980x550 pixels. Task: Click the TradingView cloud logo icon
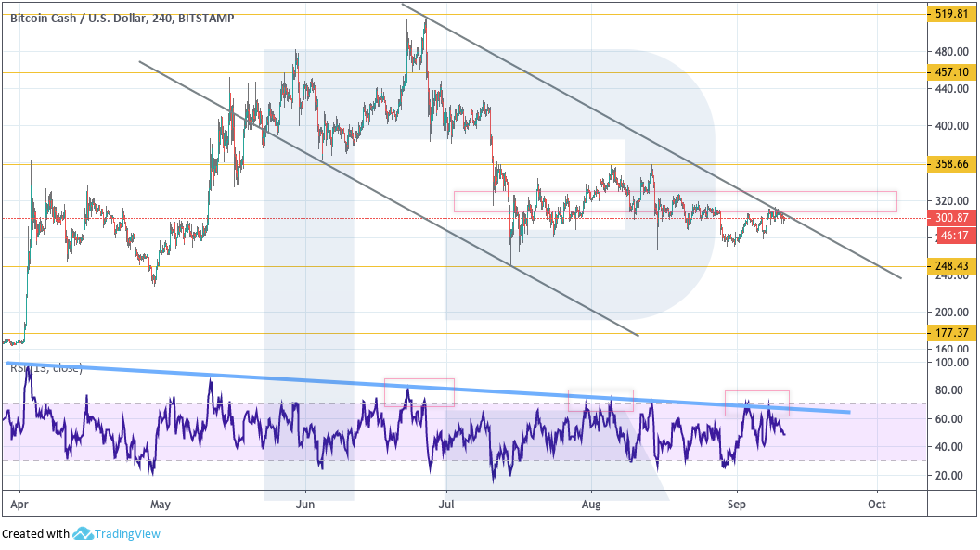[x=83, y=533]
